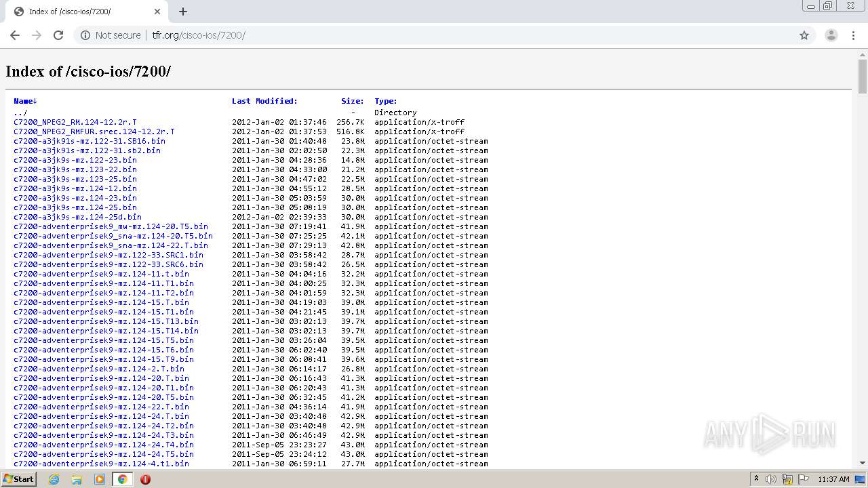Click the page scrollbar down arrow
This screenshot has width=868, height=488.
tap(863, 463)
